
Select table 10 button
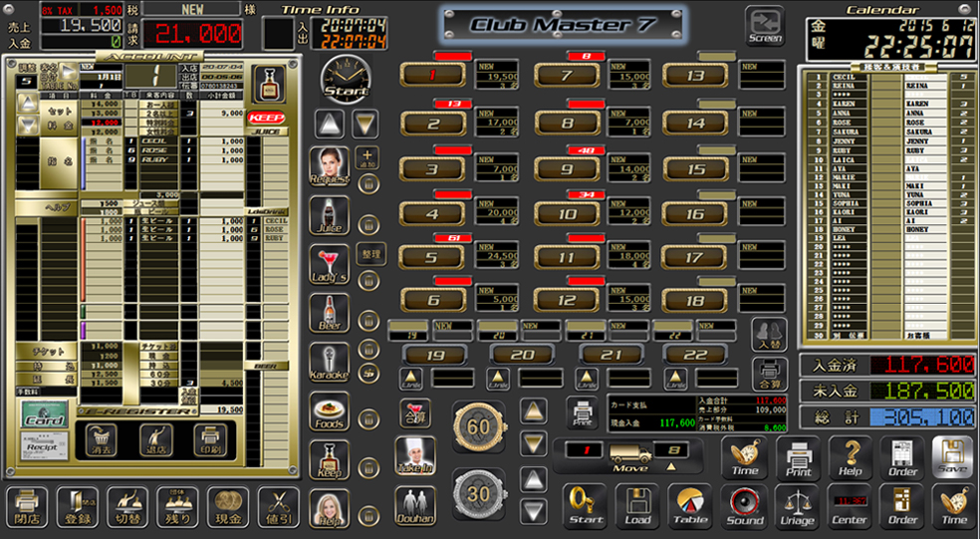(567, 214)
